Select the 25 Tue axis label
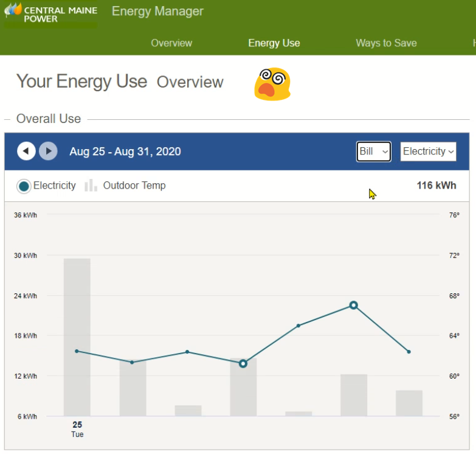Image resolution: width=476 pixels, height=454 pixels. click(x=77, y=429)
